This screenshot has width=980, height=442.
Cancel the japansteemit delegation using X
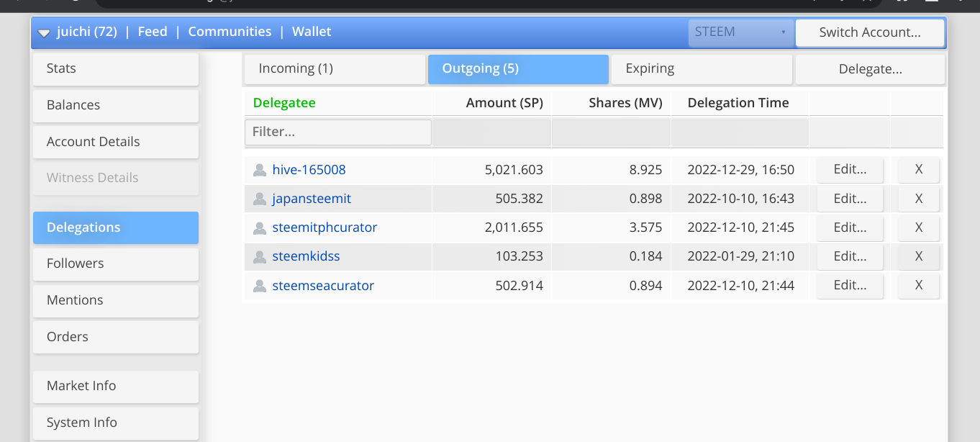[918, 199]
